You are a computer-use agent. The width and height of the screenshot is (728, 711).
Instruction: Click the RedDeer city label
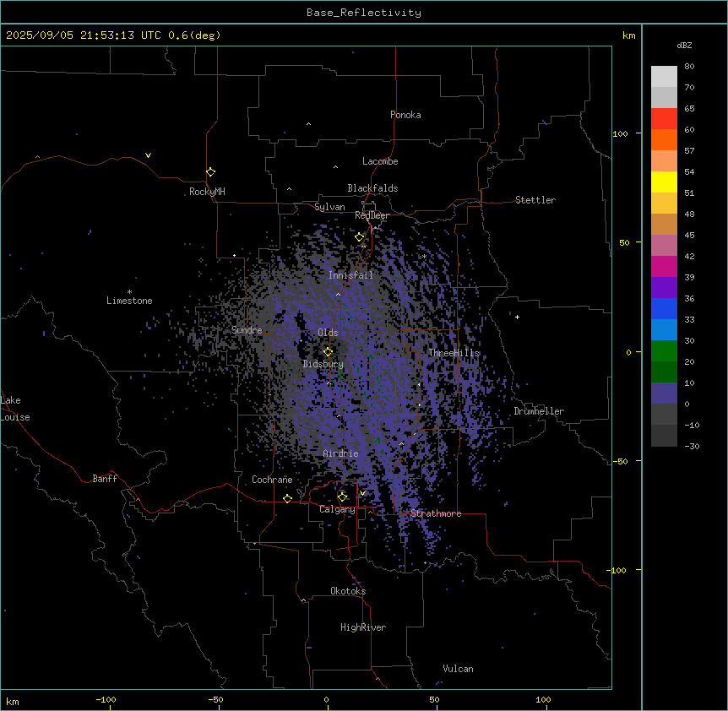(372, 215)
